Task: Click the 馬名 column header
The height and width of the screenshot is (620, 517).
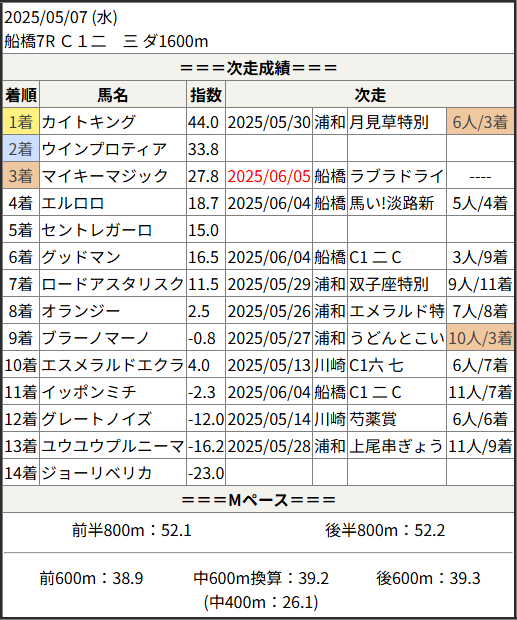Action: click(x=113, y=95)
